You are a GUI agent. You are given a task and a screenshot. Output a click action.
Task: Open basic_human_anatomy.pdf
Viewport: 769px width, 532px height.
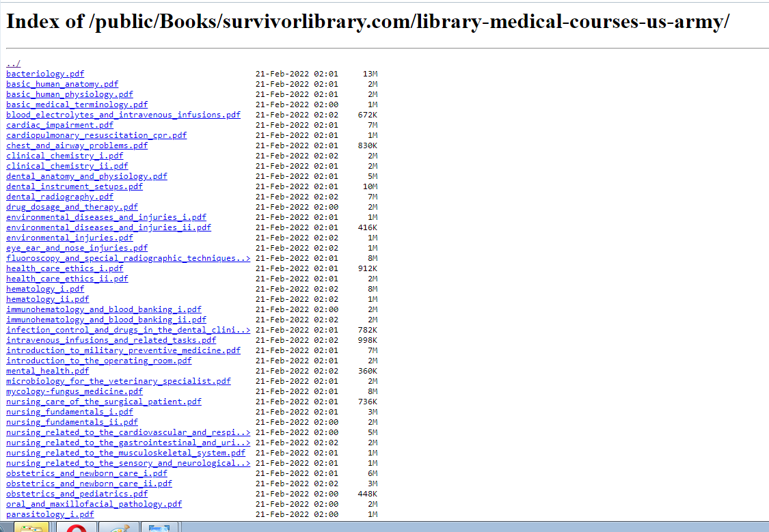click(x=62, y=84)
